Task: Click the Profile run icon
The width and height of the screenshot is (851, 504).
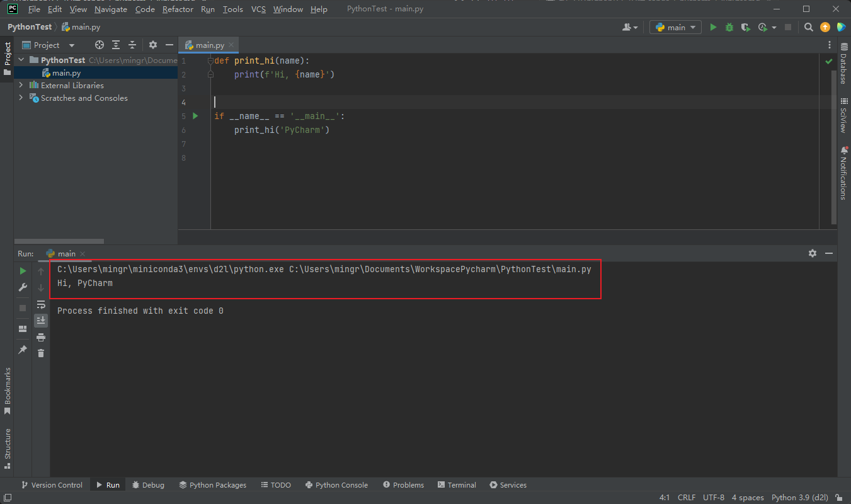Action: coord(763,27)
